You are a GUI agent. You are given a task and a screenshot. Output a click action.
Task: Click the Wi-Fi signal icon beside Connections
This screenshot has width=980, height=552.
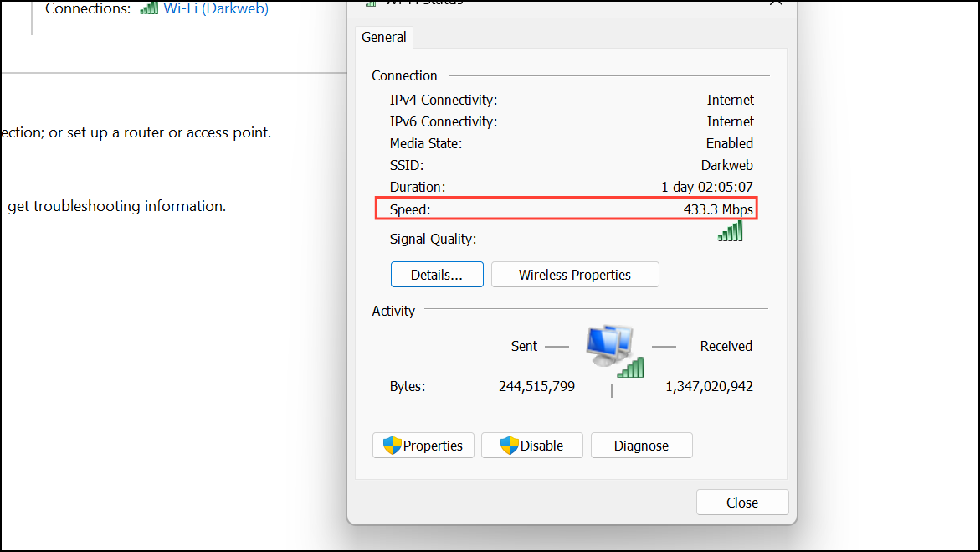pyautogui.click(x=151, y=9)
